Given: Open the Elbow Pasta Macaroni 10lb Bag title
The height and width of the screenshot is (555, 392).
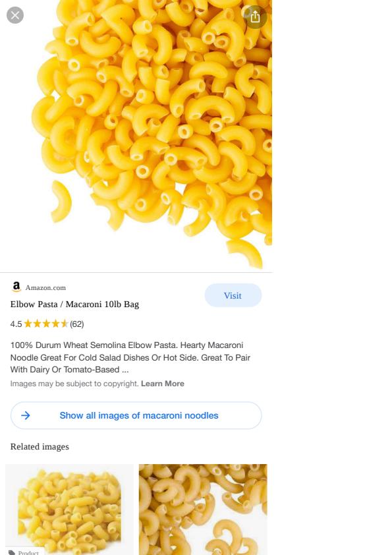Looking at the screenshot, I should pyautogui.click(x=74, y=304).
